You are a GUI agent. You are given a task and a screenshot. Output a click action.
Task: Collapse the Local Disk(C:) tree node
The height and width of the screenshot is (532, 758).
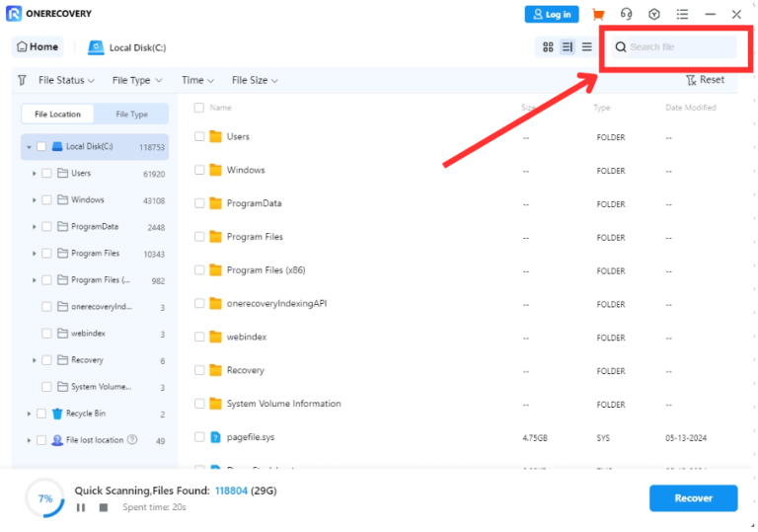click(29, 147)
